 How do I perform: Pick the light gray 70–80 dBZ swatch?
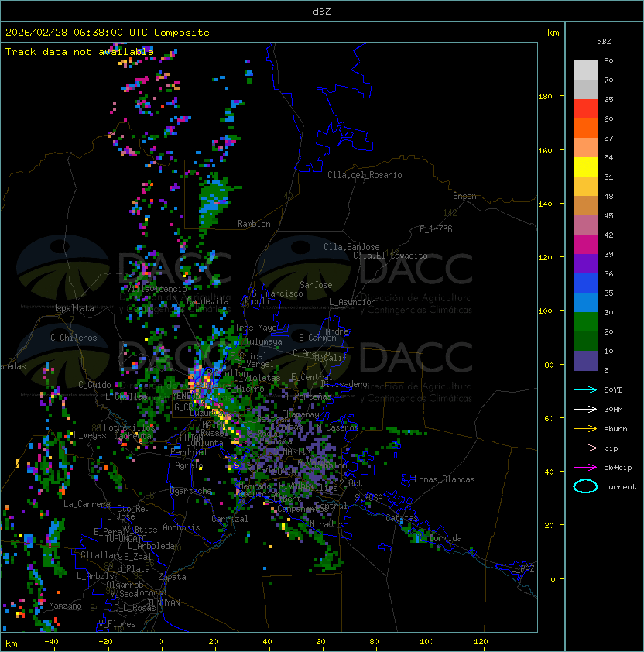[585, 70]
